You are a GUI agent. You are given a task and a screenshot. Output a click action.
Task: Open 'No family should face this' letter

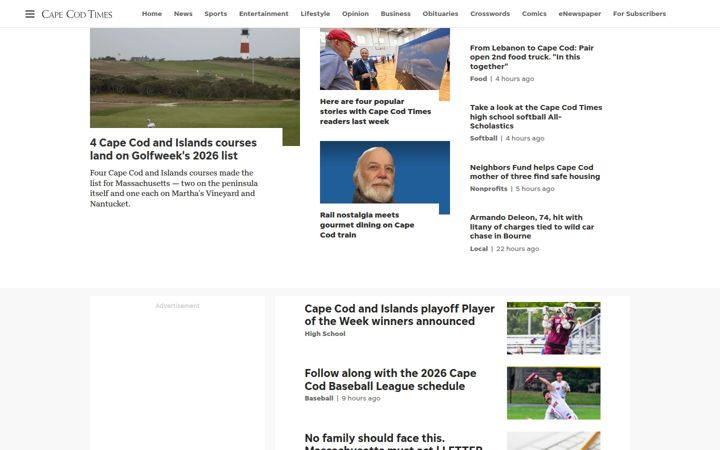[394, 442]
